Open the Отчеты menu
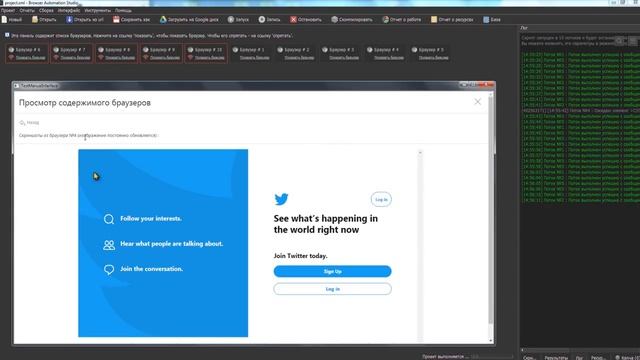The height and width of the screenshot is (360, 640). (27, 10)
